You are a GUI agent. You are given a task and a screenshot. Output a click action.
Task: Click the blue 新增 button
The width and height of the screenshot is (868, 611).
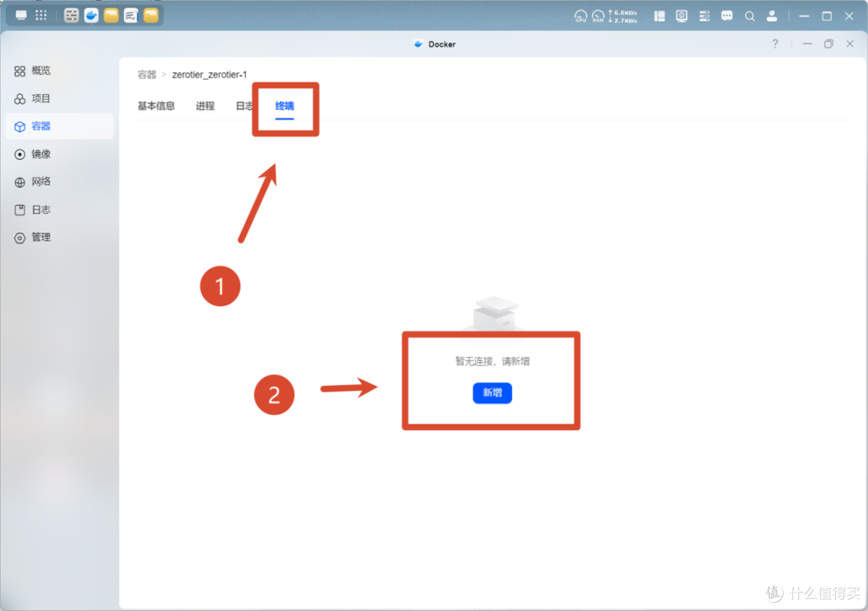492,393
